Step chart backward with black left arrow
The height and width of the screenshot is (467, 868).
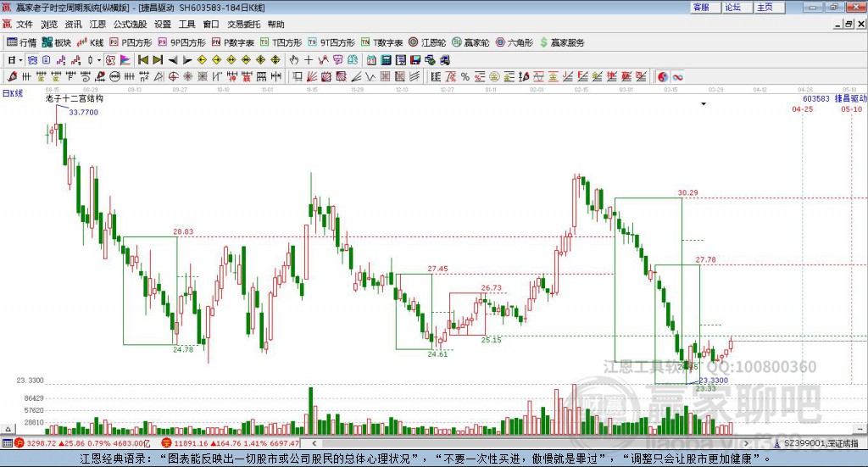173,60
